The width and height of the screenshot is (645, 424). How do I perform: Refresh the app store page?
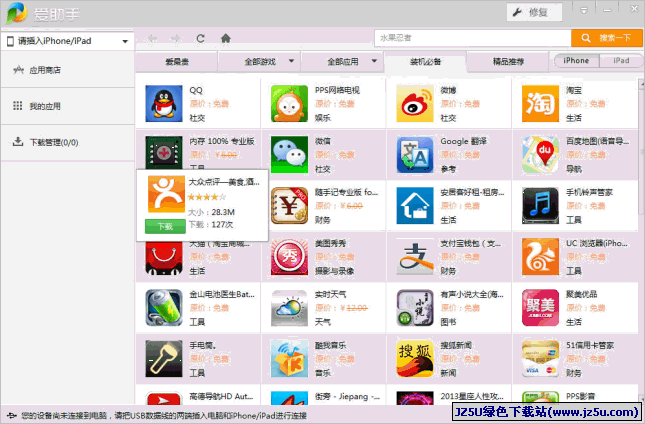201,38
